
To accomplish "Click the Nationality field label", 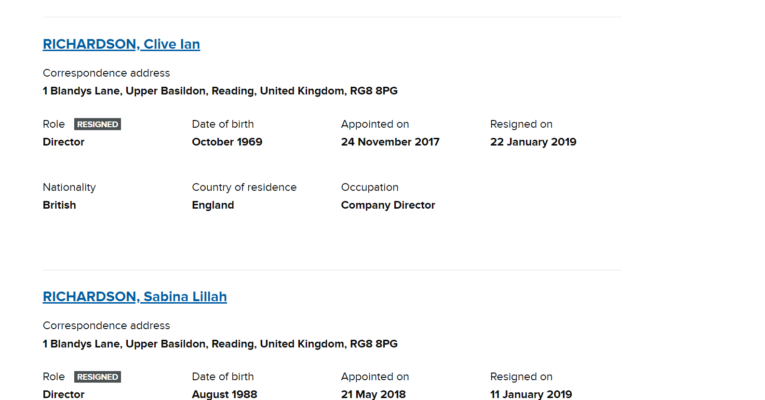I will [69, 187].
